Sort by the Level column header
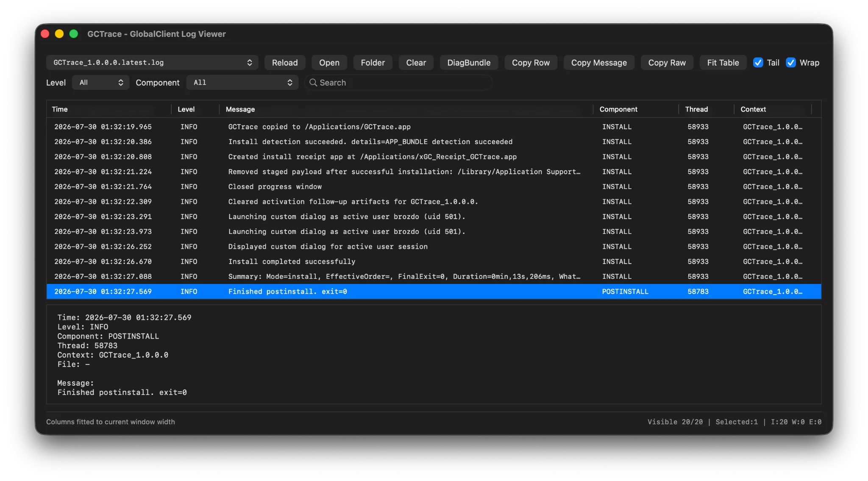The image size is (868, 481). click(x=195, y=109)
